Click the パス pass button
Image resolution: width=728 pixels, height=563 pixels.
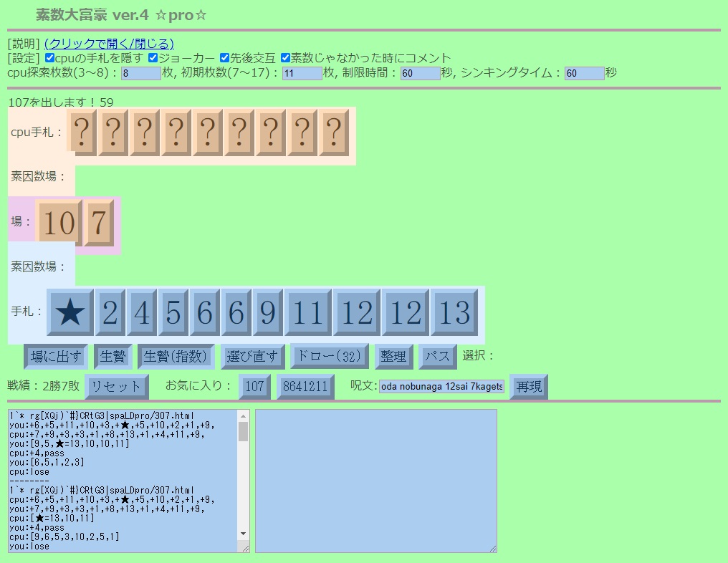(437, 357)
